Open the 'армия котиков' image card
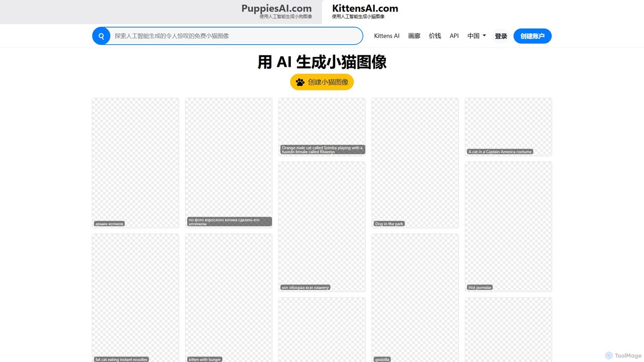The width and height of the screenshot is (644, 362). [135, 163]
